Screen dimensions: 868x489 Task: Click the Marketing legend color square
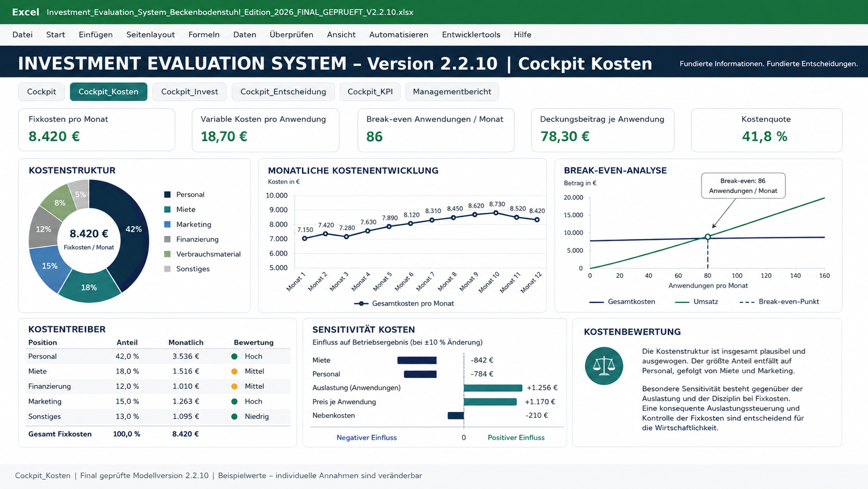[167, 224]
